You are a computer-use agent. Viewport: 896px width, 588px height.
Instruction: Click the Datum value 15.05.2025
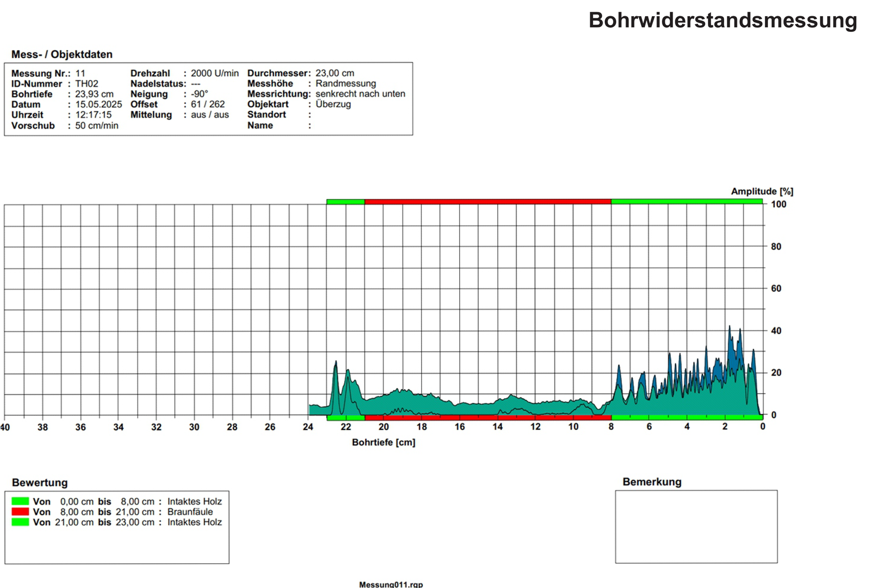[99, 104]
